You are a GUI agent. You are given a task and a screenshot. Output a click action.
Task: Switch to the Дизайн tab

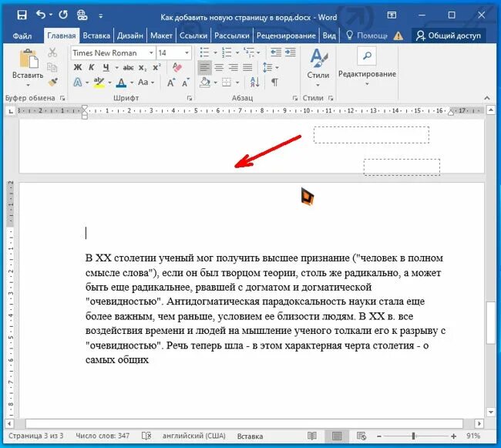130,35
